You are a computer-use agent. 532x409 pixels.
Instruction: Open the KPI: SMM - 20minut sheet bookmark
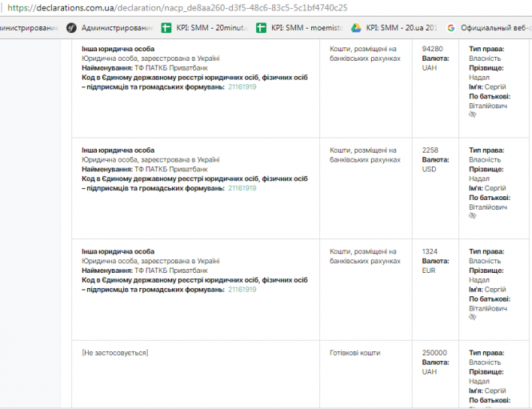click(x=204, y=28)
